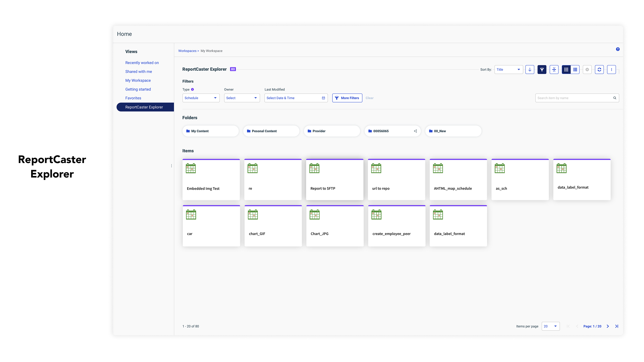Click the share icon on folder 00056065

coord(415,131)
